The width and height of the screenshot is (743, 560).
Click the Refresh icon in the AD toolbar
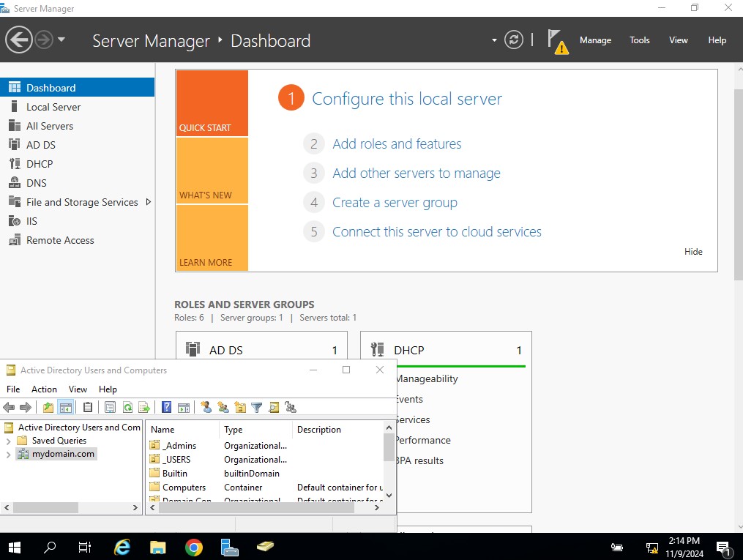(x=127, y=407)
